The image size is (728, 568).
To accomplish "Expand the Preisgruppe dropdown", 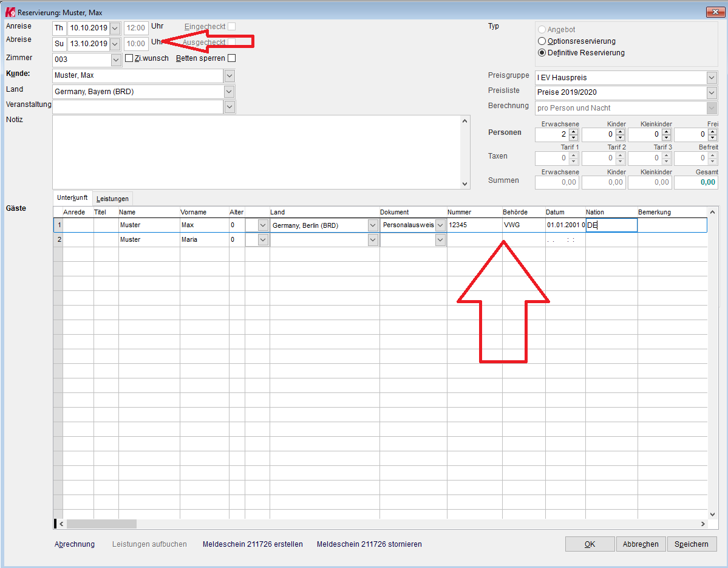I will click(712, 78).
